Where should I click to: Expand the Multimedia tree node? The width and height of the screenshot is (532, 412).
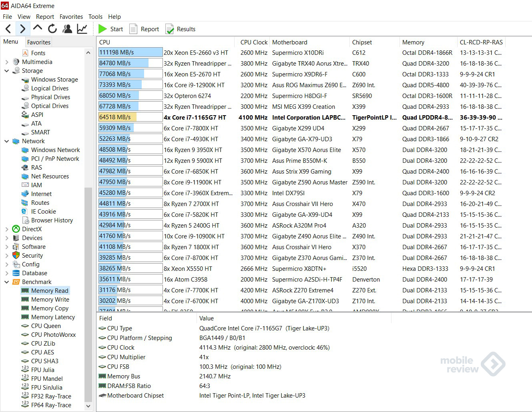click(x=6, y=62)
